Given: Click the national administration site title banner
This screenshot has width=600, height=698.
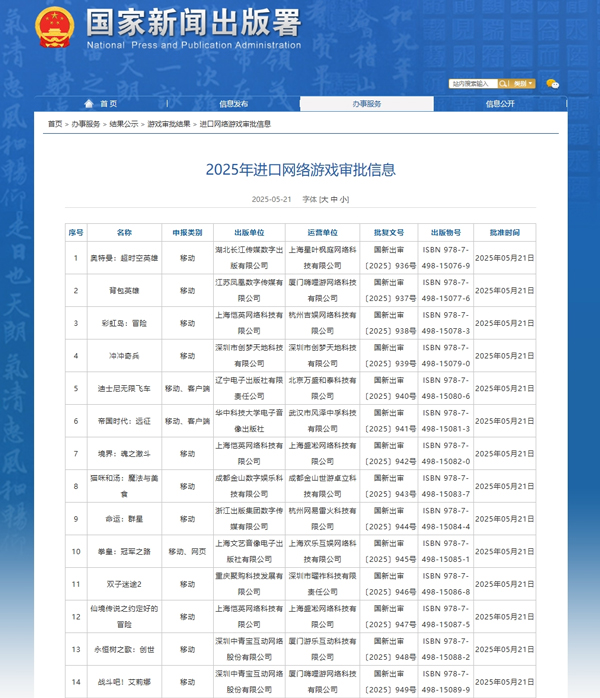Looking at the screenshot, I should coord(194,28).
